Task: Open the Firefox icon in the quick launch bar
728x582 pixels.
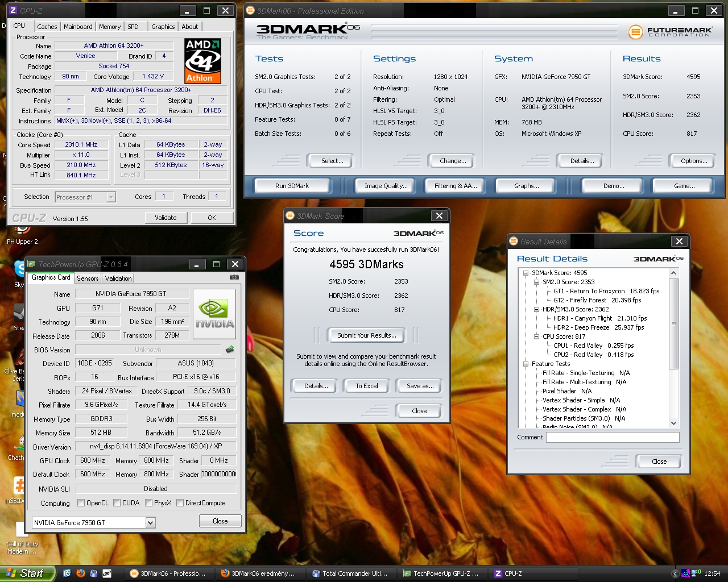Action: tap(80, 573)
